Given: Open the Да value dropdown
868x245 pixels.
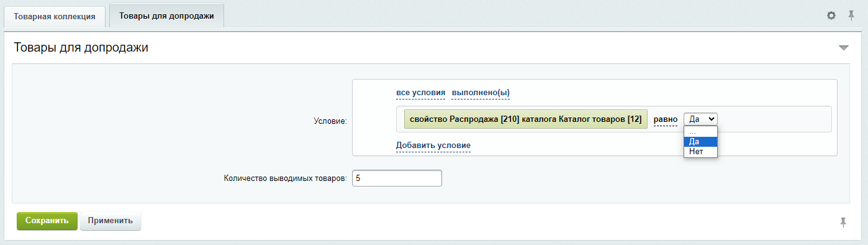Looking at the screenshot, I should (x=700, y=119).
